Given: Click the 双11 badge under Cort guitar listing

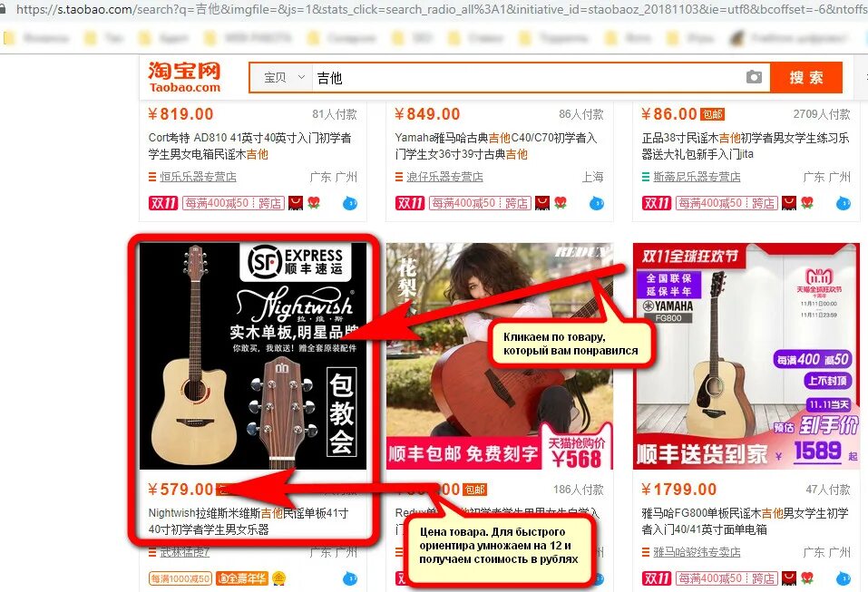Looking at the screenshot, I should click(162, 203).
